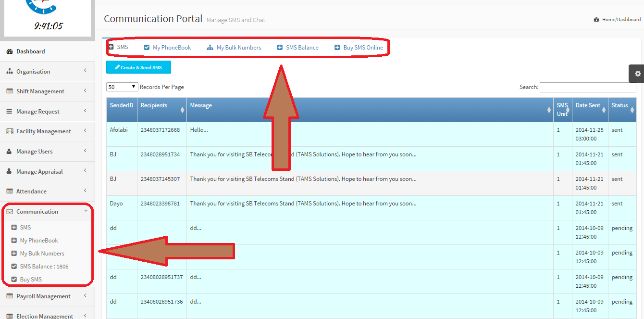Click the checkbox icon beside Buy SMS
This screenshot has height=319, width=644.
[x=14, y=280]
